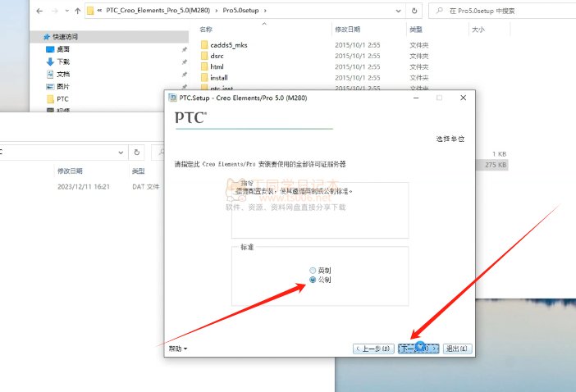Click dsrc folder icon
This screenshot has width=576, height=392.
[204, 56]
